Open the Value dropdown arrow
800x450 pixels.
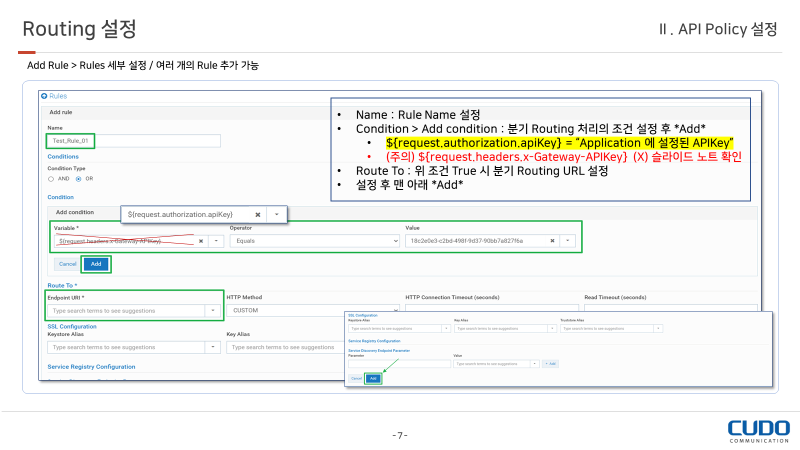[x=568, y=241]
